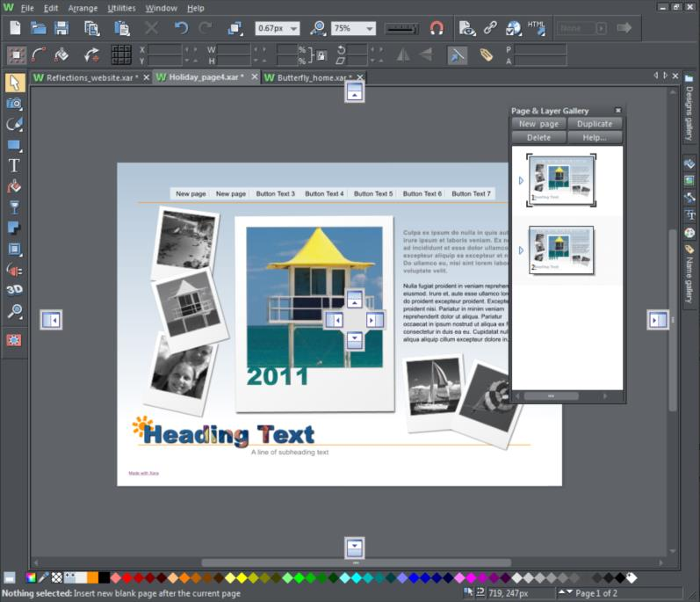Open the File menu
Screen dimensions: 700x602
point(27,8)
